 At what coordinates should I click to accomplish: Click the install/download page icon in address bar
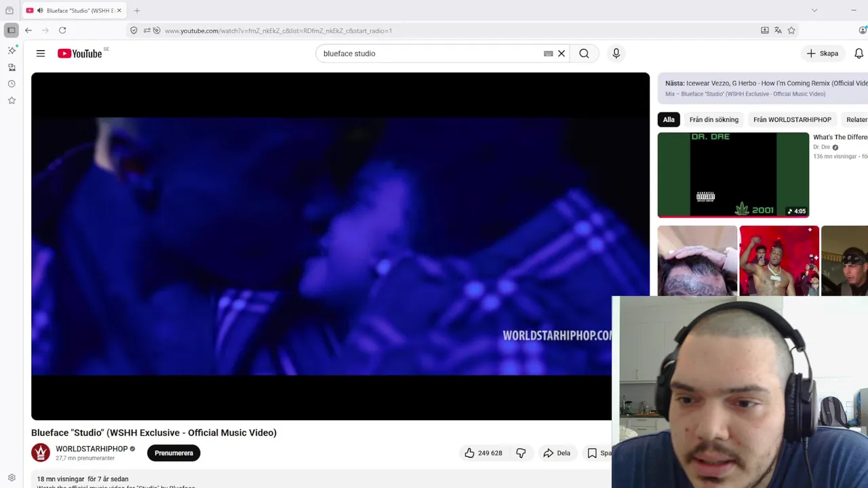tap(765, 30)
